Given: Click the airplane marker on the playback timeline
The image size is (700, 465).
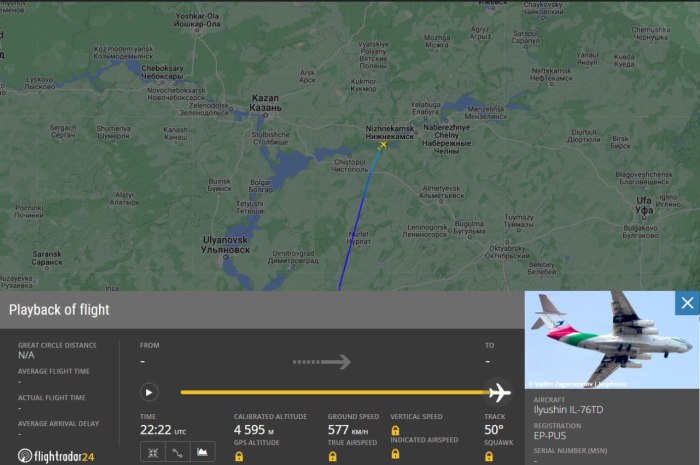Looking at the screenshot, I should (x=500, y=393).
